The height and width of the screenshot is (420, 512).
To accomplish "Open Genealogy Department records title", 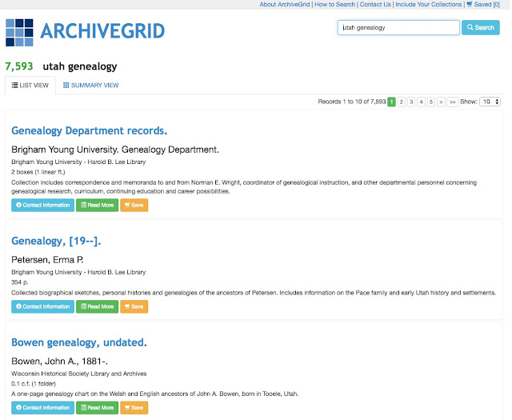I will pyautogui.click(x=89, y=130).
